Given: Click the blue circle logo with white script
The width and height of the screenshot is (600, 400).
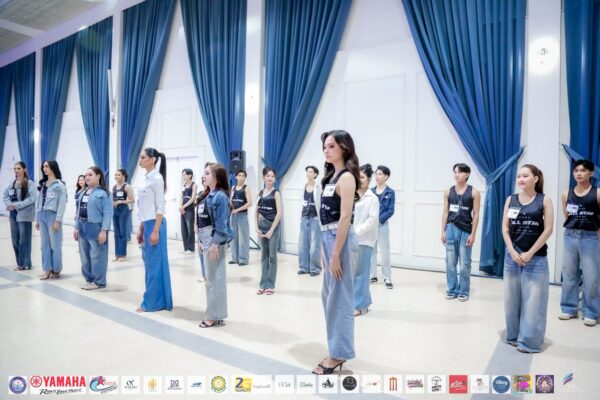Looking at the screenshot, I should [x=501, y=384].
